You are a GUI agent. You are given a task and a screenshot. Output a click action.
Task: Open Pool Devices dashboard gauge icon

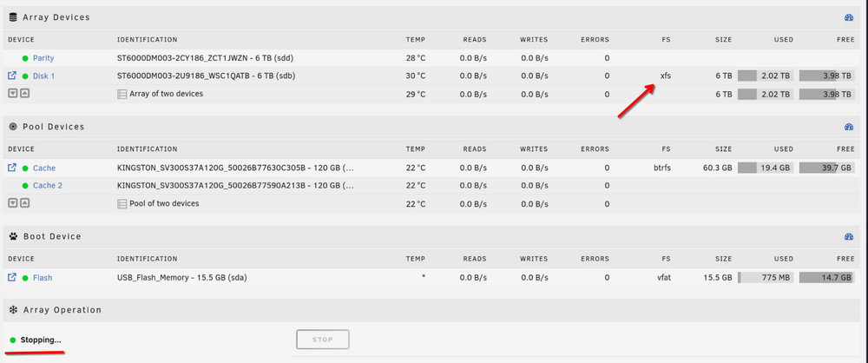click(849, 127)
